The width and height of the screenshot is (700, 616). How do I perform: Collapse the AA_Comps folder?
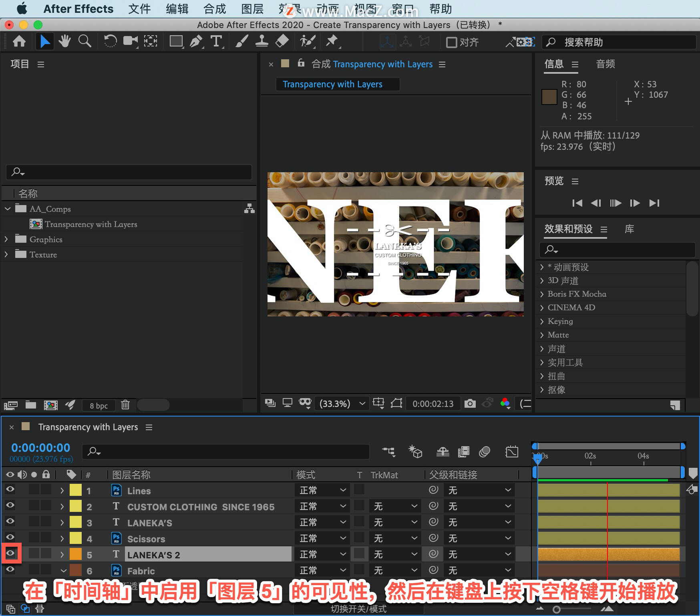pyautogui.click(x=7, y=209)
